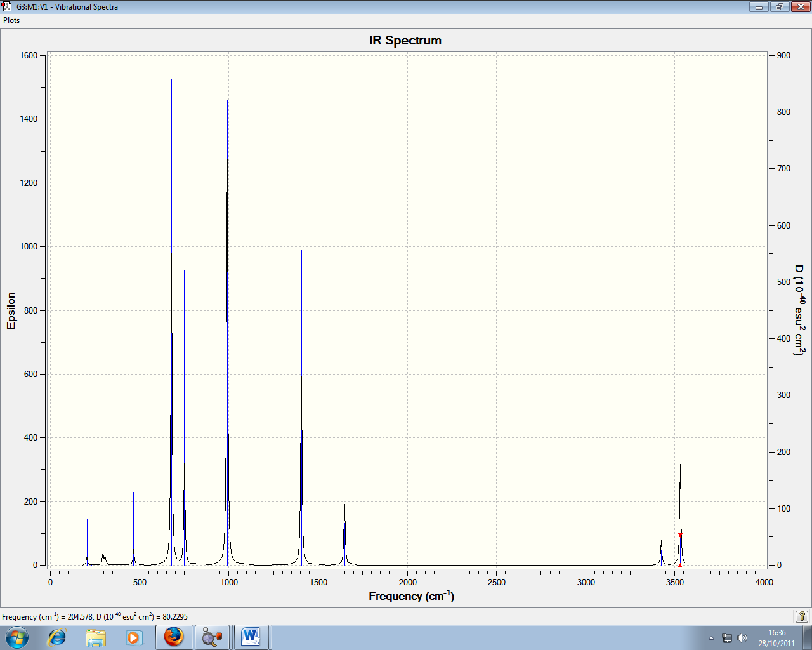The width and height of the screenshot is (812, 650).
Task: Show hidden system tray icons
Action: coord(711,638)
